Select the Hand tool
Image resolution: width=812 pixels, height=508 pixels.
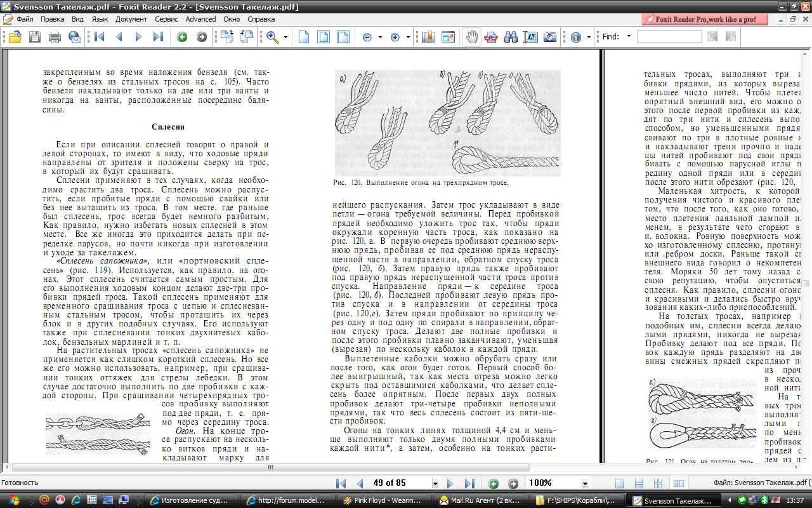[x=471, y=37]
